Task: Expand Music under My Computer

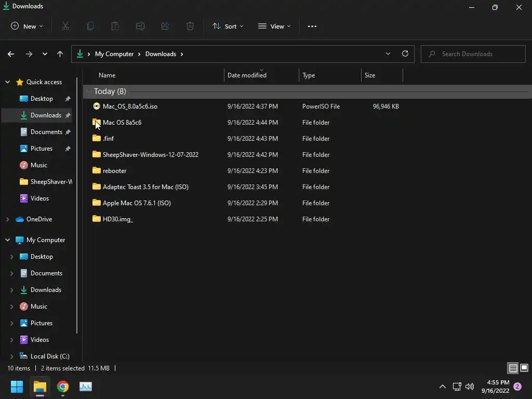Action: [x=12, y=307]
